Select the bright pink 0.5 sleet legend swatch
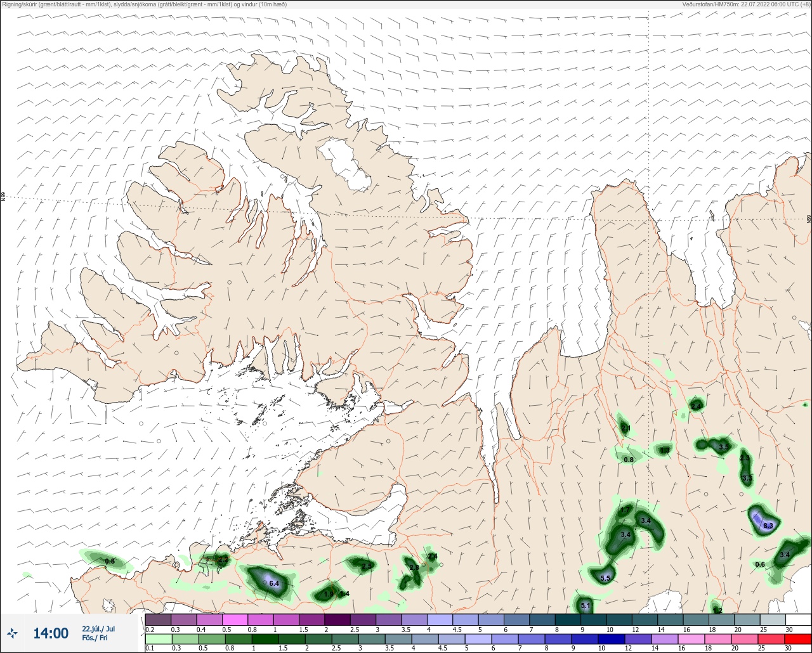812x653 pixels. tap(235, 619)
